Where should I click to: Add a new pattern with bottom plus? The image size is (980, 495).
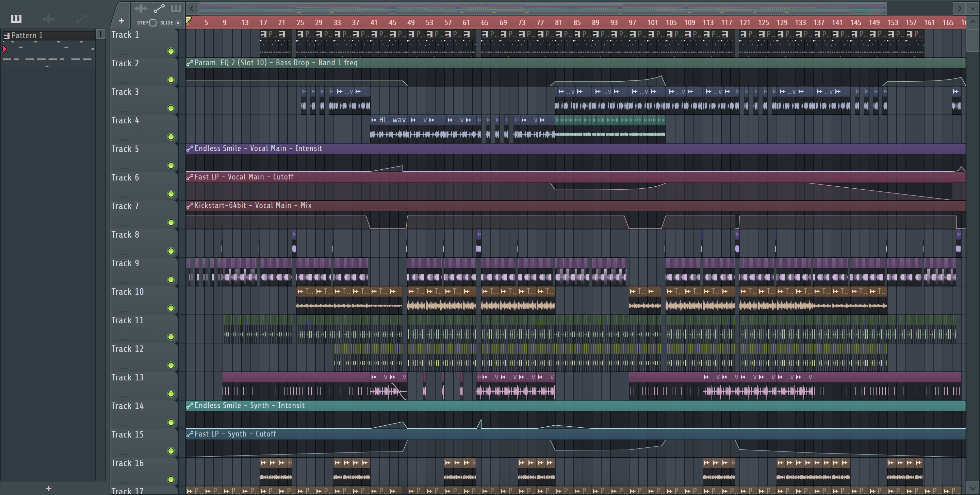click(x=48, y=489)
